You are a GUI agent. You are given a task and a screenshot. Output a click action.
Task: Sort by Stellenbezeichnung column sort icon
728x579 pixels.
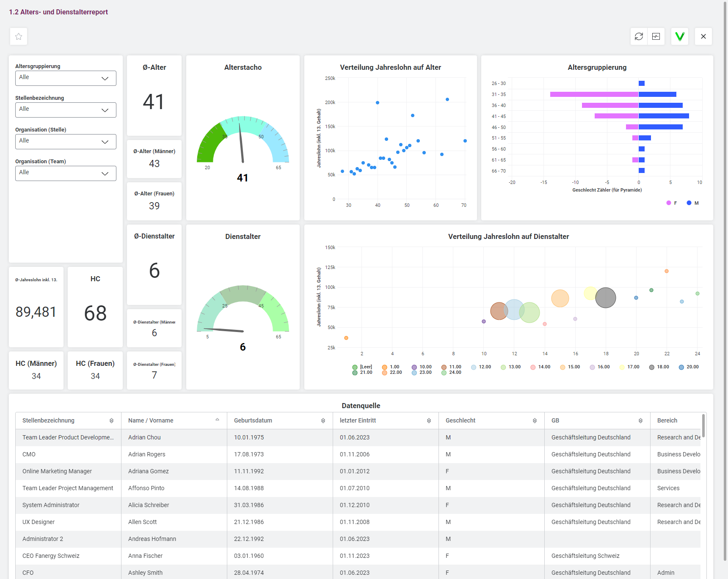(x=111, y=420)
